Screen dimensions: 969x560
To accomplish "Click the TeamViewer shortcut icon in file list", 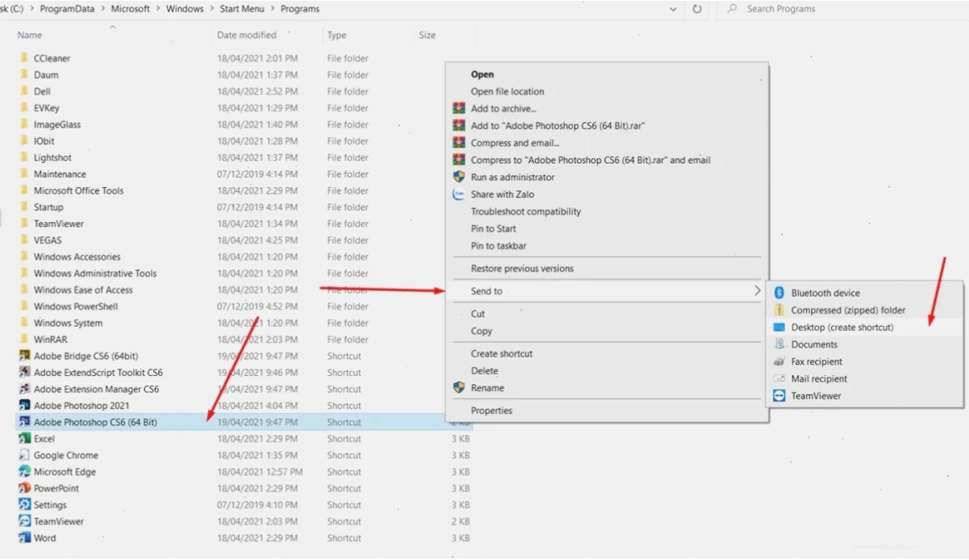I will click(x=24, y=521).
